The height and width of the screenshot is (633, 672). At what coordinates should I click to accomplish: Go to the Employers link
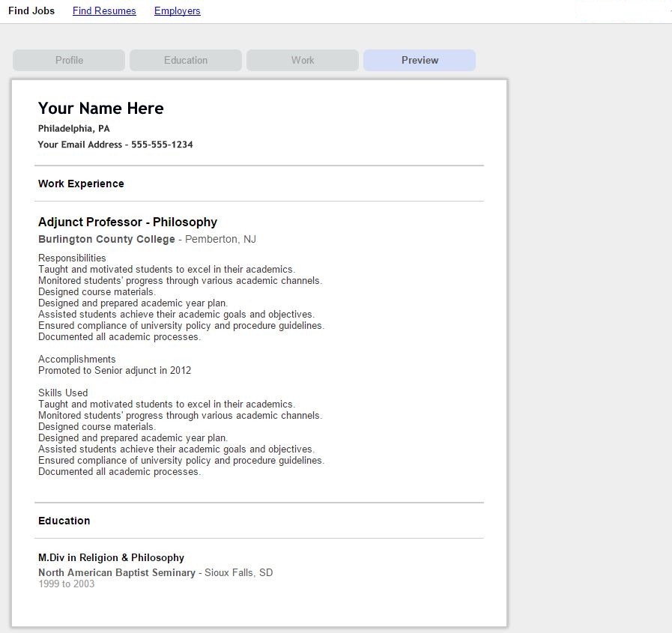click(x=177, y=11)
